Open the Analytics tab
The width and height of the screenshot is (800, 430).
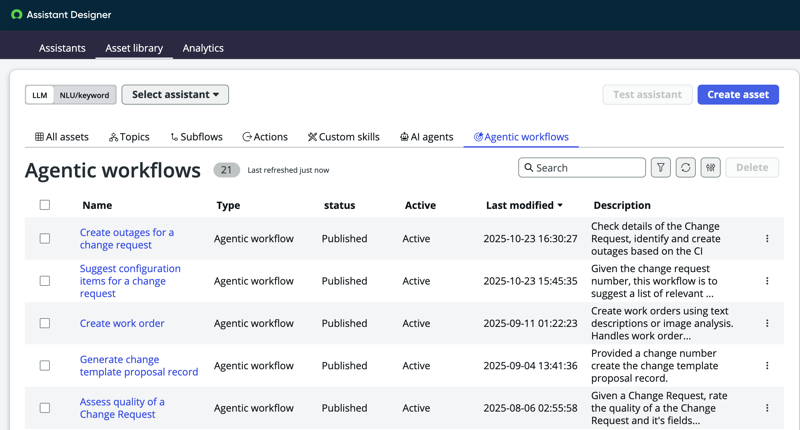point(203,48)
